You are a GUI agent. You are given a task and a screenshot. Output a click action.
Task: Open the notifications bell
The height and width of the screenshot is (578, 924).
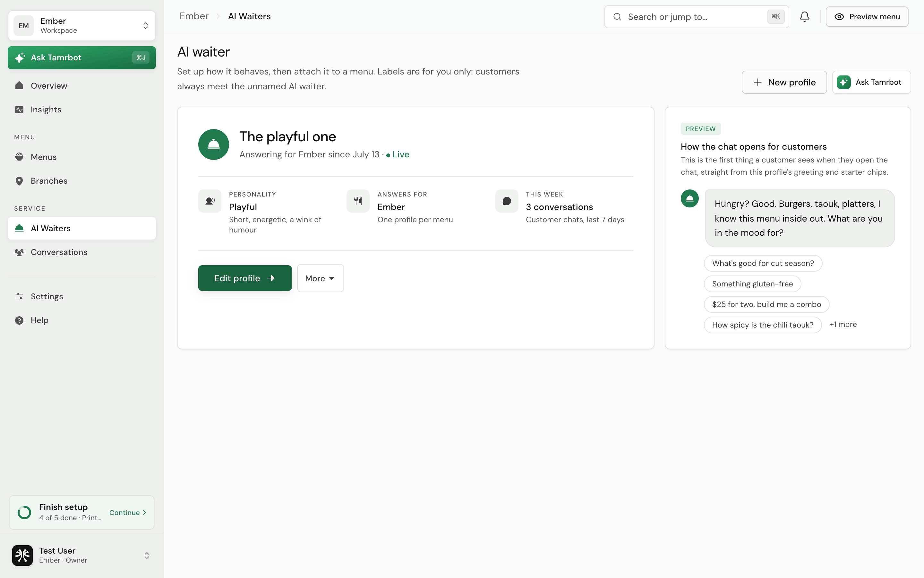(805, 16)
